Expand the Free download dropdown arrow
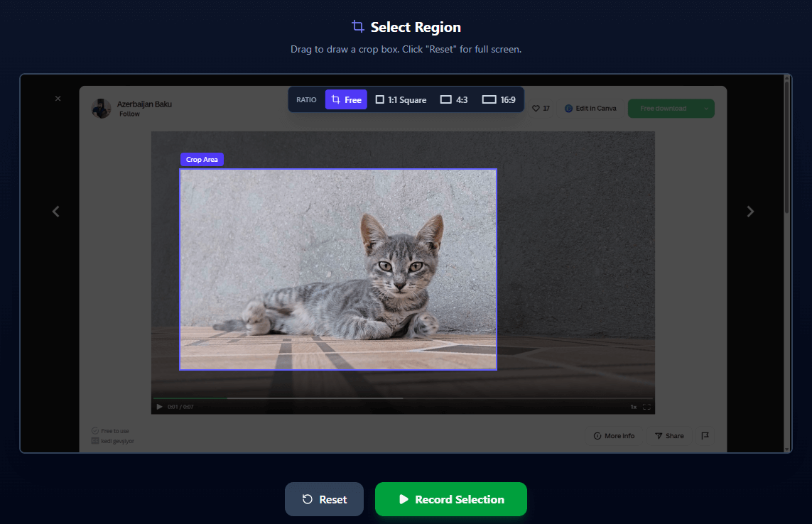Viewport: 812px width, 524px height. [706, 108]
